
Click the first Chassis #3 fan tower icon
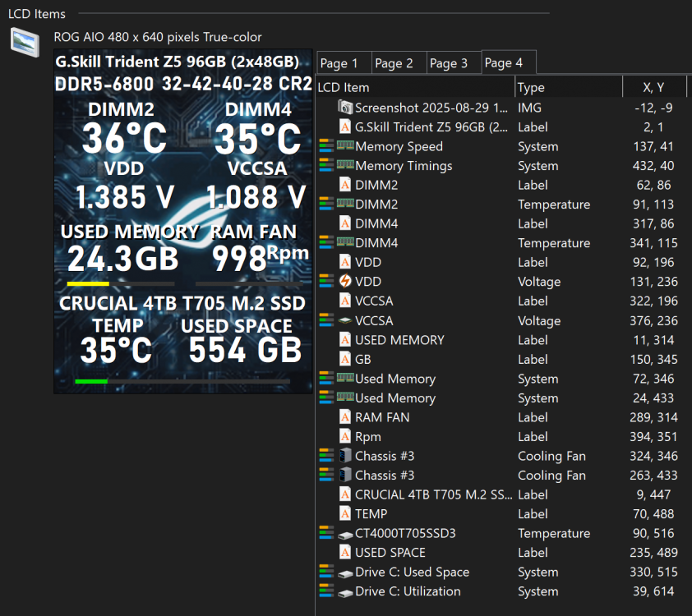tap(345, 456)
